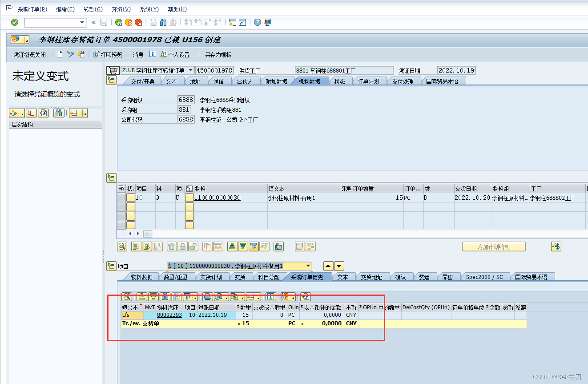Click the price update icon at far right
The width and height of the screenshot is (588, 384).
[556, 246]
